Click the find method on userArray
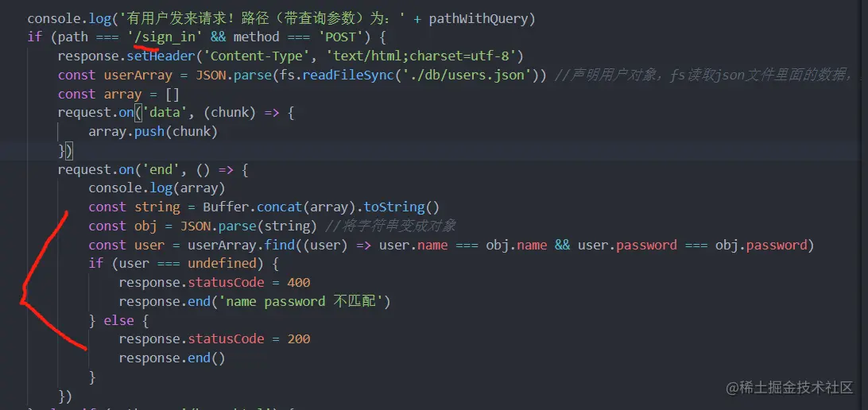This screenshot has width=868, height=410. (x=280, y=245)
